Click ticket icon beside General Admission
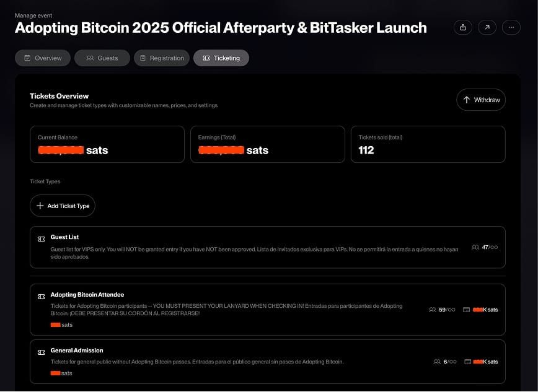Image resolution: width=538 pixels, height=392 pixels. point(42,352)
